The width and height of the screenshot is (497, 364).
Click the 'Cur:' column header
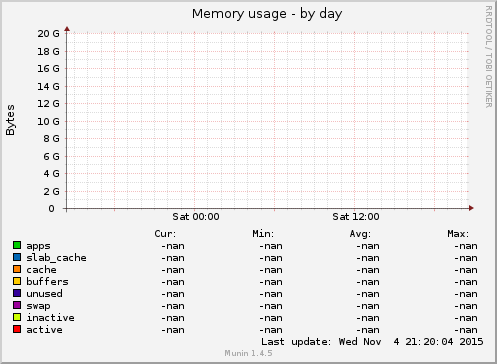[x=165, y=234]
